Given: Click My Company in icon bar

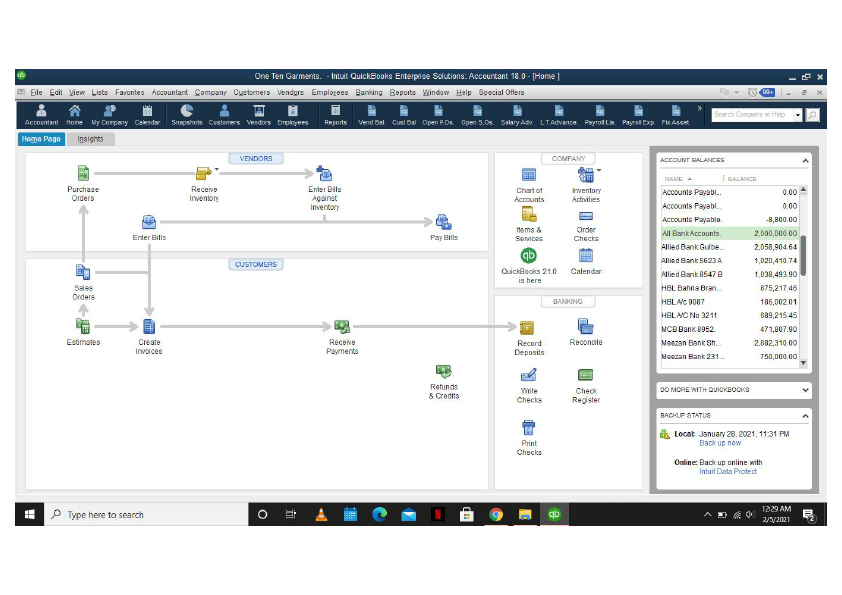Looking at the screenshot, I should tap(110, 115).
